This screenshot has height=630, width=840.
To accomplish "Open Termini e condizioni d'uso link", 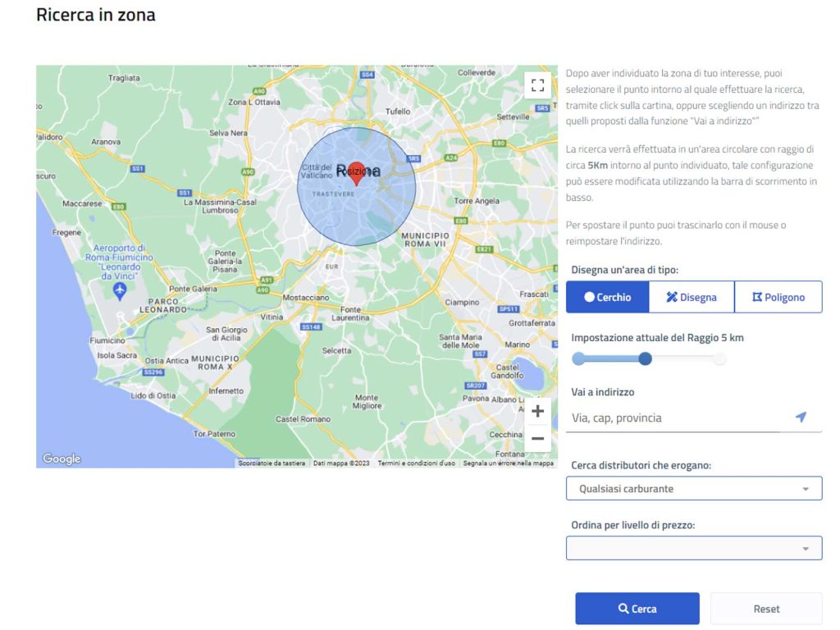I will click(x=416, y=463).
